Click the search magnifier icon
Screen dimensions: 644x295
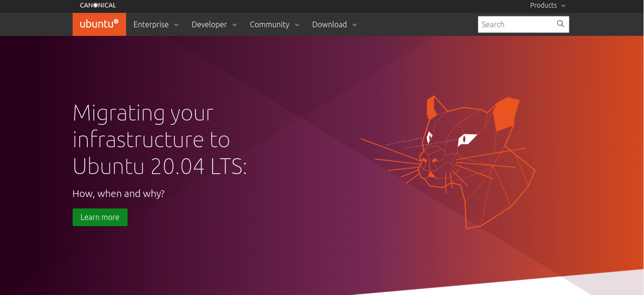pos(560,24)
